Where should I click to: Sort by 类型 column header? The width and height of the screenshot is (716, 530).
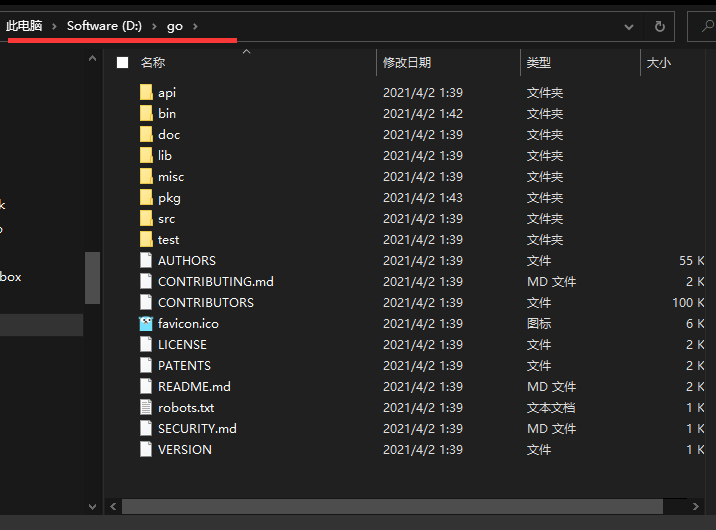(539, 63)
